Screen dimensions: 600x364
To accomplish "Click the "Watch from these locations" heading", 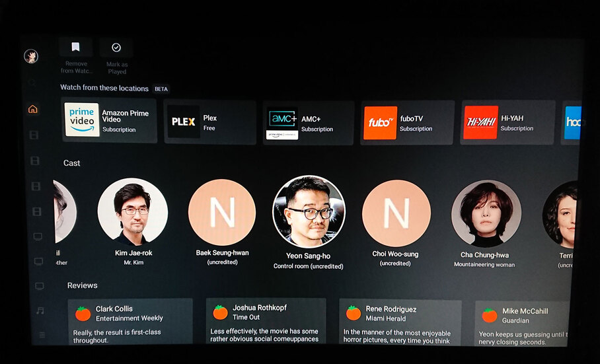I will [104, 88].
